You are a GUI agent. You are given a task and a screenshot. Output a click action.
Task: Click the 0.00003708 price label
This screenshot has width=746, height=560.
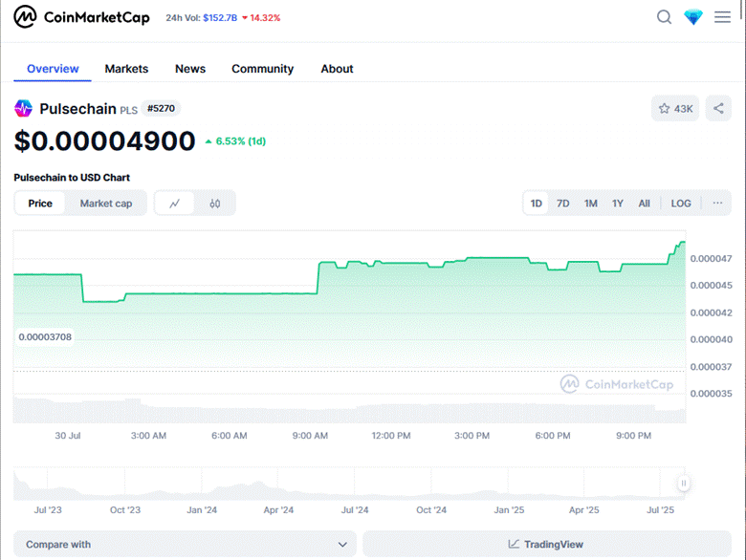45,337
